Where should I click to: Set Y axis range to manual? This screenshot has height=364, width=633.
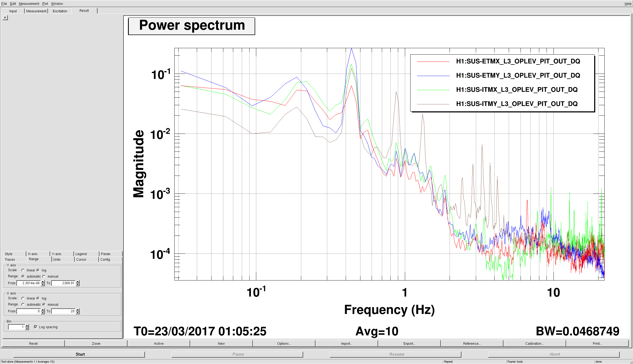coord(44,276)
